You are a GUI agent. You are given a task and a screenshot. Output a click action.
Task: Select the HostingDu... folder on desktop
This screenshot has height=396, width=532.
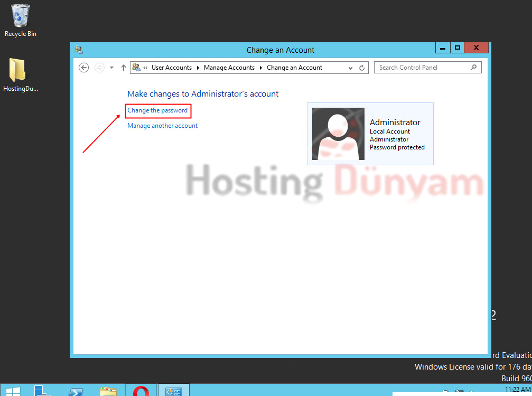(x=21, y=75)
